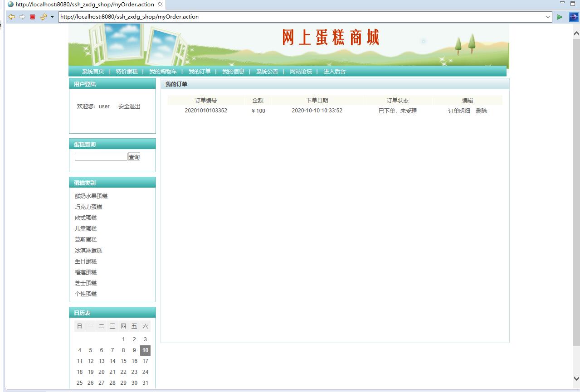
Task: Click the cake search text field
Action: click(x=101, y=157)
